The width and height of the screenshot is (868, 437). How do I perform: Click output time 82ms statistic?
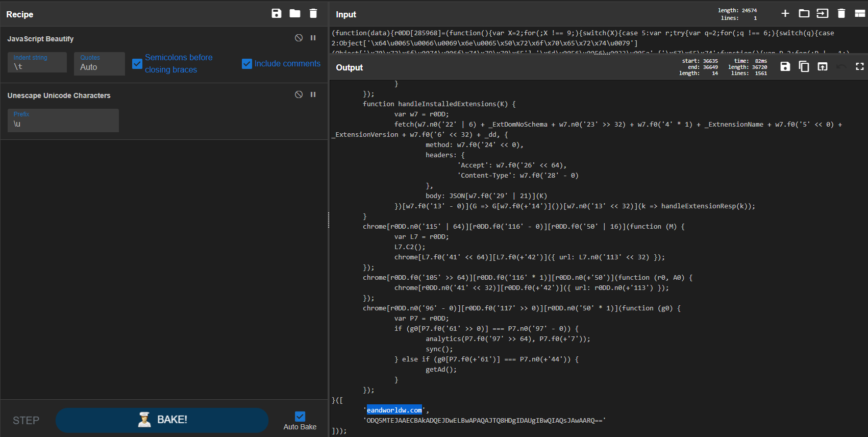point(751,61)
